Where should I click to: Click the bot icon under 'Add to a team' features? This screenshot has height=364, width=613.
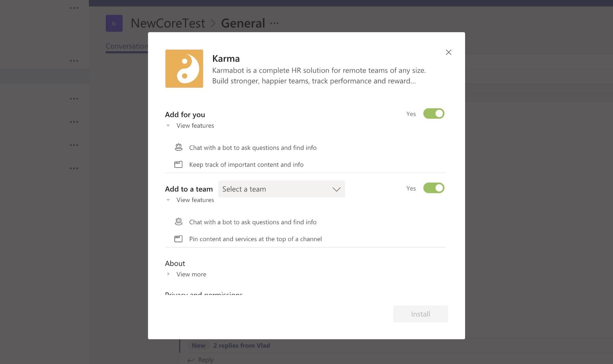[178, 221]
